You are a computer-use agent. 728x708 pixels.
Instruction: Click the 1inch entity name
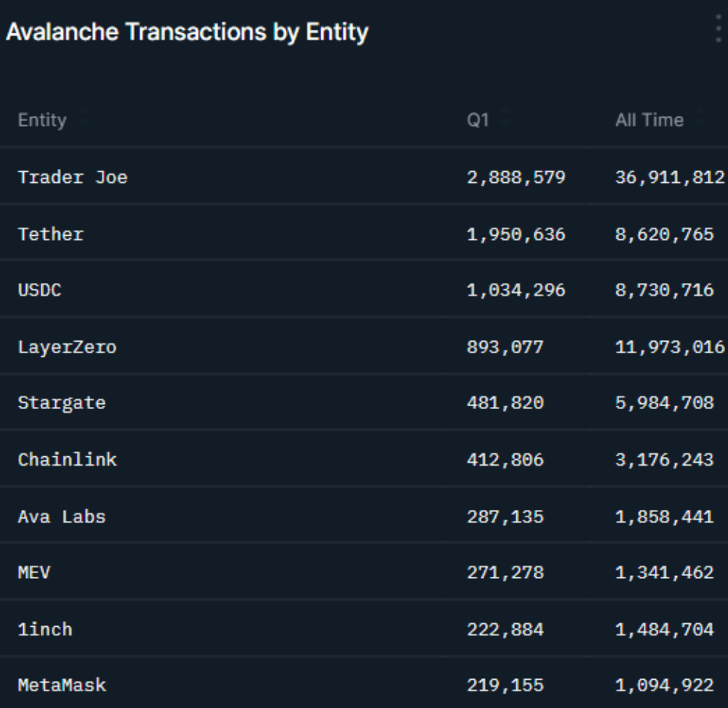click(45, 630)
